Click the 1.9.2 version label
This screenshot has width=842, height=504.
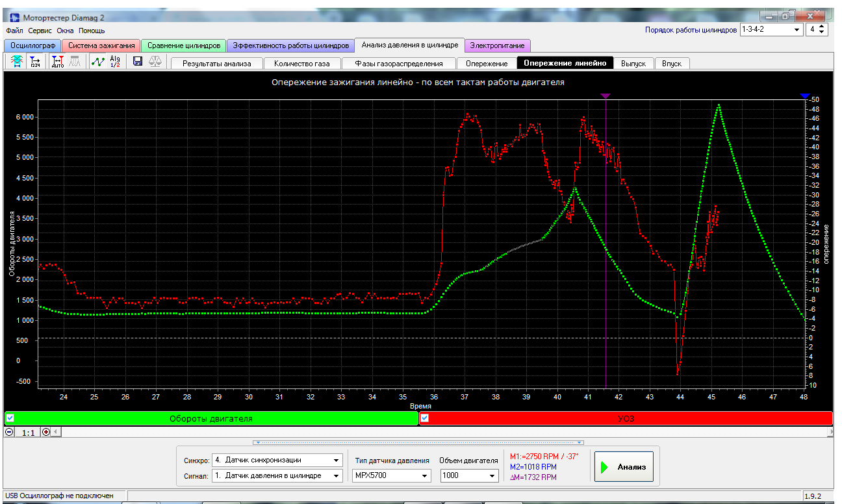(813, 496)
